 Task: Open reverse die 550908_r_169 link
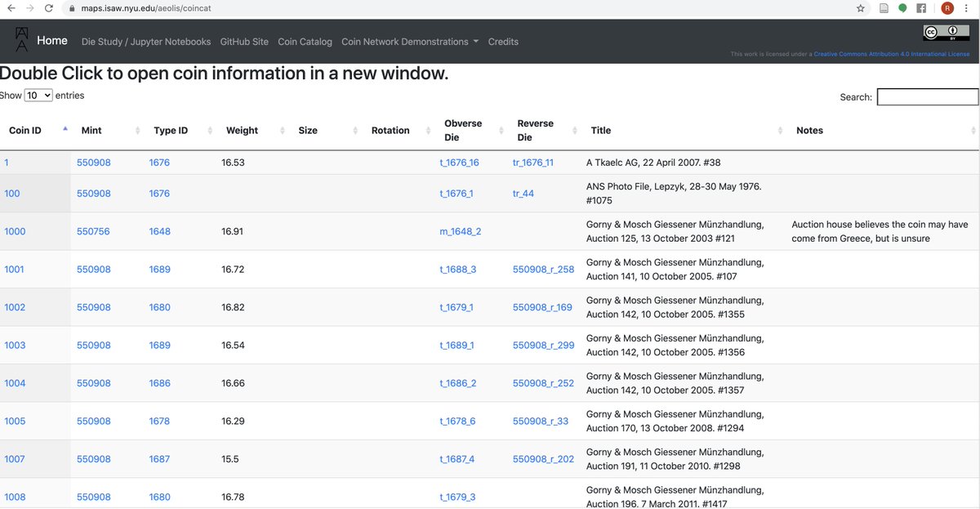543,307
